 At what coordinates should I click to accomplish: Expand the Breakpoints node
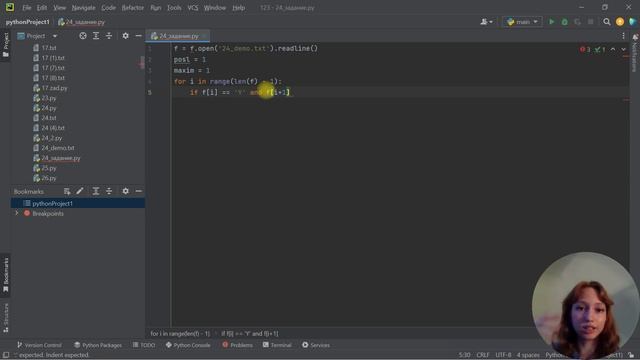17,213
